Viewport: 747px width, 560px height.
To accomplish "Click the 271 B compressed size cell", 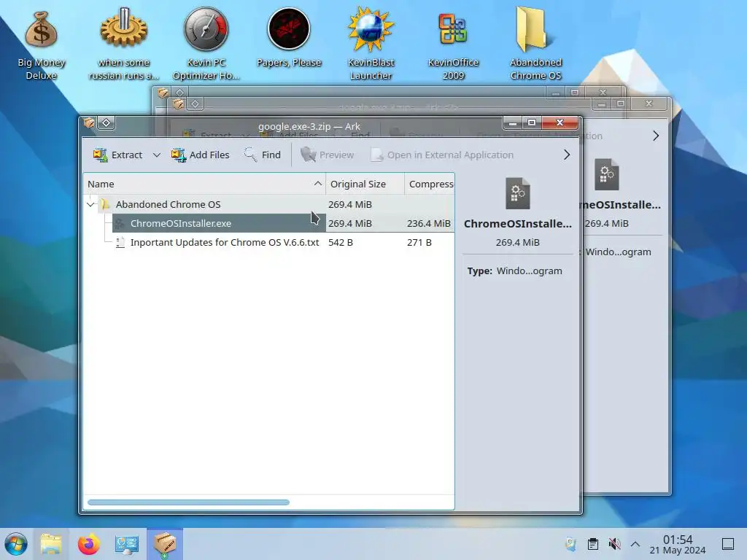I will tap(419, 242).
